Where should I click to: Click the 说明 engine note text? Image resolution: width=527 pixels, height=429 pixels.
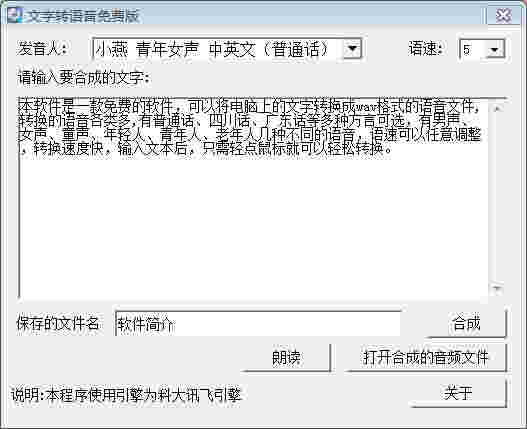(x=126, y=395)
